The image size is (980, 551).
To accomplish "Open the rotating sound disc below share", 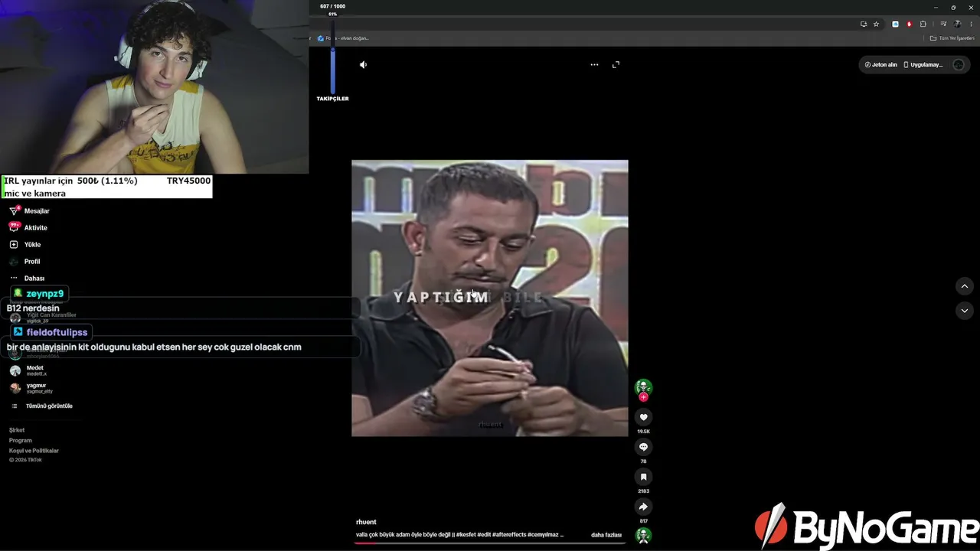I will pyautogui.click(x=643, y=536).
